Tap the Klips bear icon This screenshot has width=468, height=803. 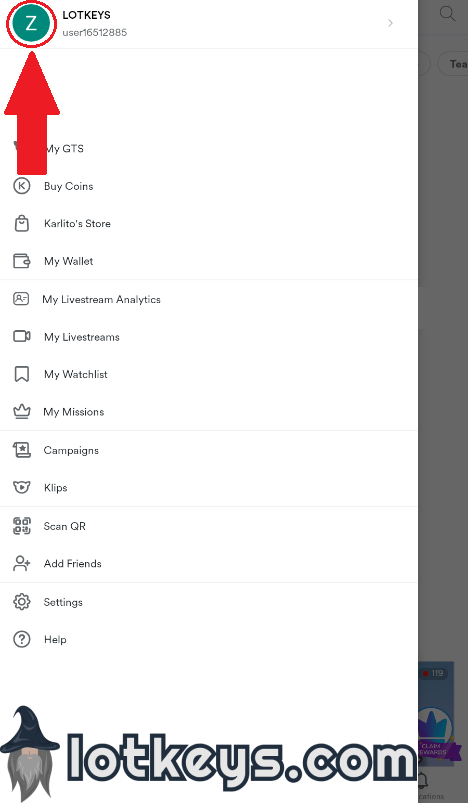22,488
